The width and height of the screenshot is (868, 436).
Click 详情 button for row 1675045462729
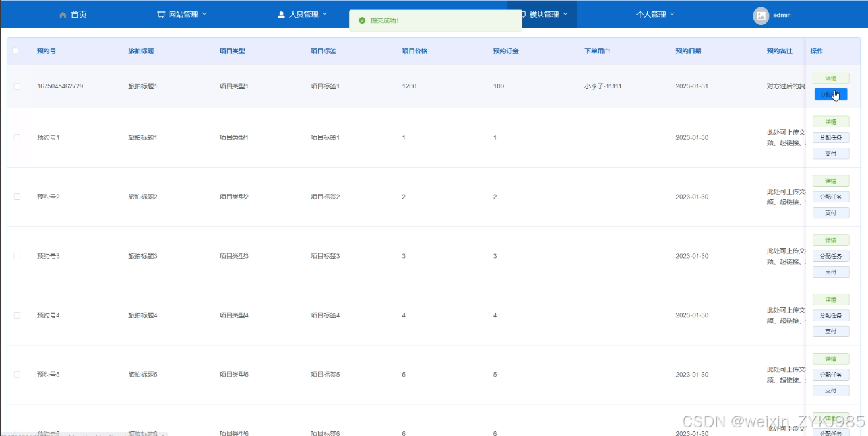pos(830,78)
